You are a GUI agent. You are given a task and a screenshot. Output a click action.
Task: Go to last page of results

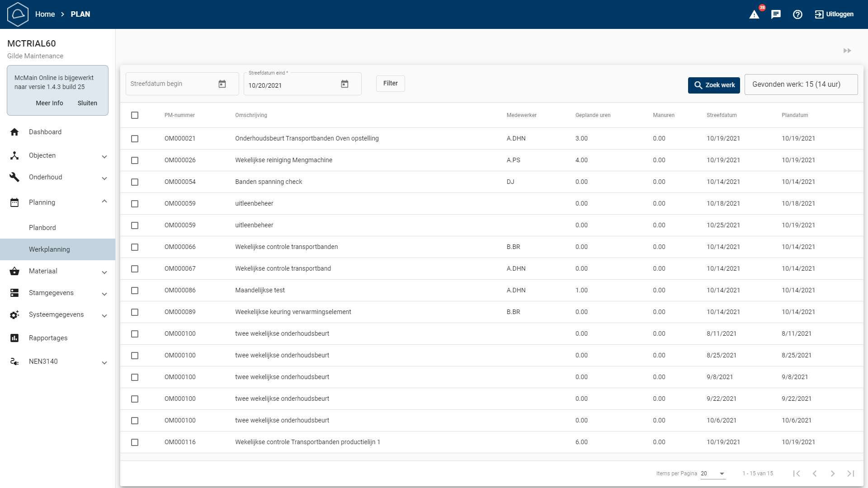(850, 474)
